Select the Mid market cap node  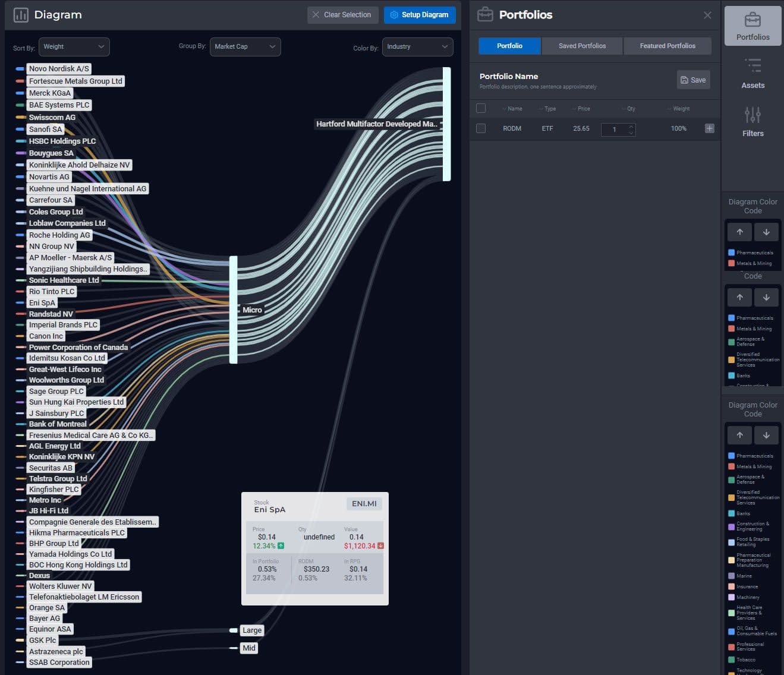pyautogui.click(x=234, y=648)
